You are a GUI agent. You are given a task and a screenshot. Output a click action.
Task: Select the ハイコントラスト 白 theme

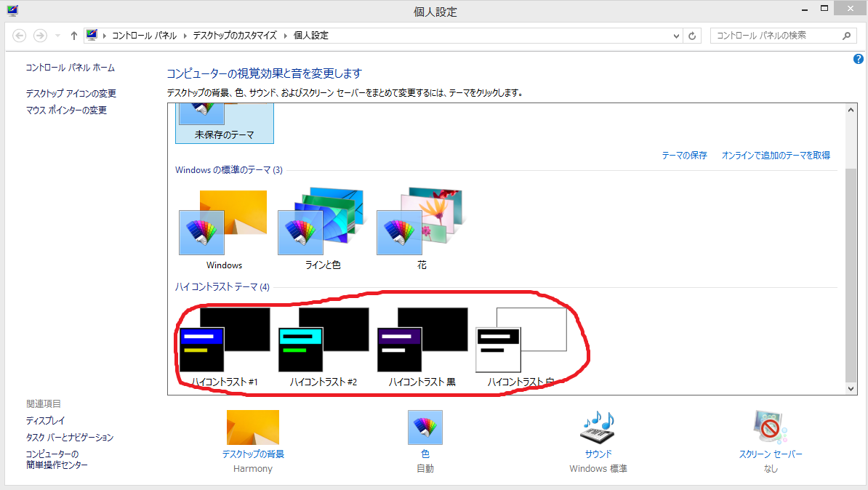pyautogui.click(x=521, y=348)
